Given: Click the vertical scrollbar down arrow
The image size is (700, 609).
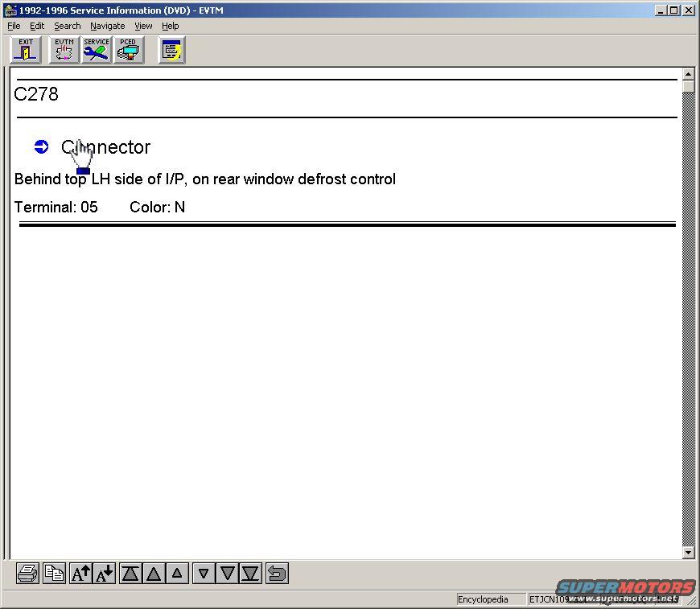Looking at the screenshot, I should [688, 553].
